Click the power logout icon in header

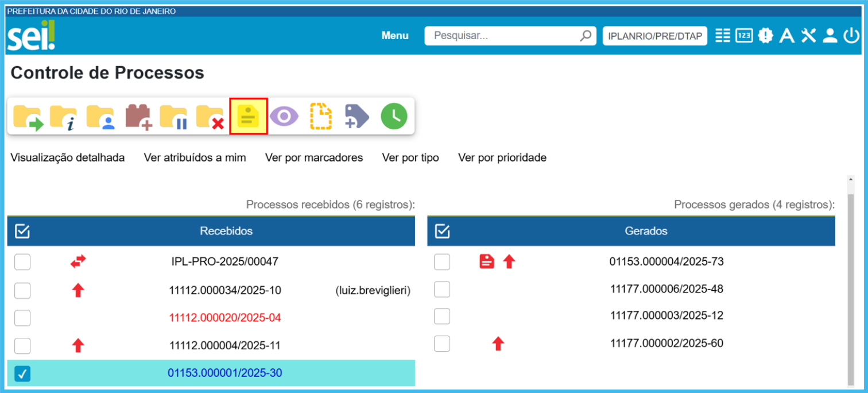click(851, 36)
